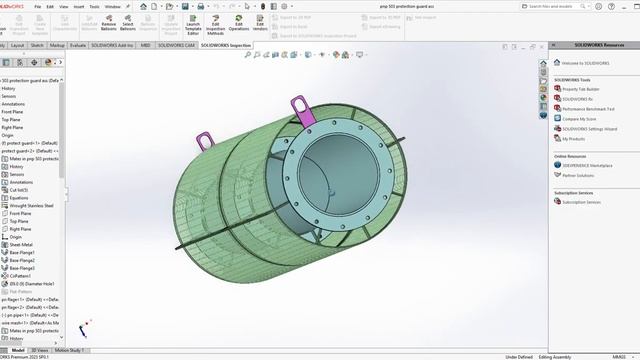Open the Appearances task pane tab
The height and width of the screenshot is (360, 640).
click(x=543, y=98)
